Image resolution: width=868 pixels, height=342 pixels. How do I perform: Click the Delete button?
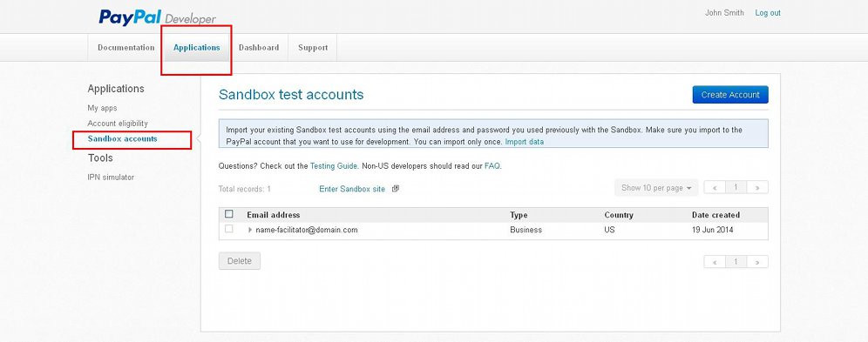(240, 261)
